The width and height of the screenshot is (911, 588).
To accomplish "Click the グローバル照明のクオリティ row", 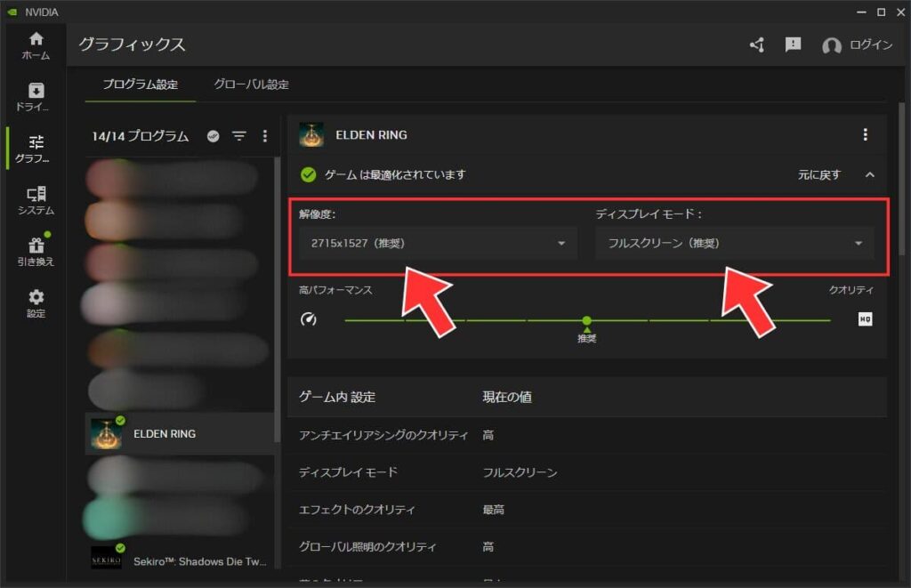I will tap(587, 546).
